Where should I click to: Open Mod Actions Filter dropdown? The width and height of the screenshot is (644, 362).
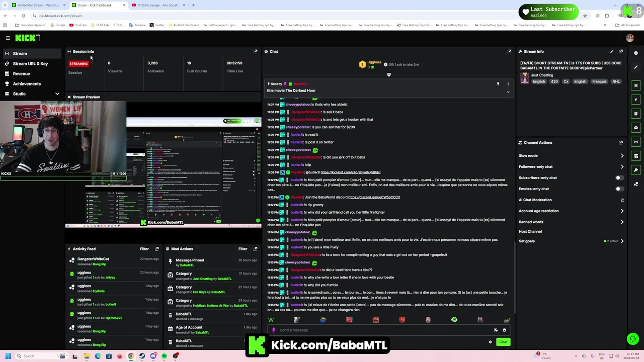[243, 249]
